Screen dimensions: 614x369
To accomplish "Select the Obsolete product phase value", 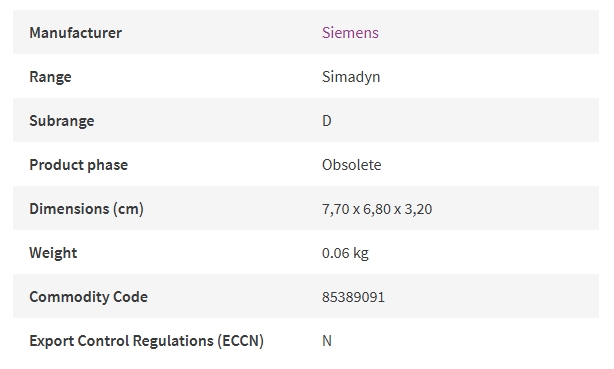I will tap(352, 165).
